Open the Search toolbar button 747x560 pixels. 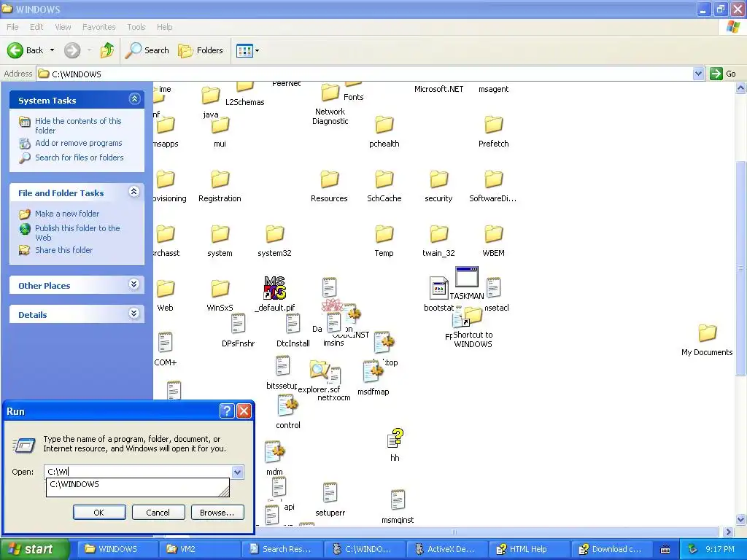(147, 50)
